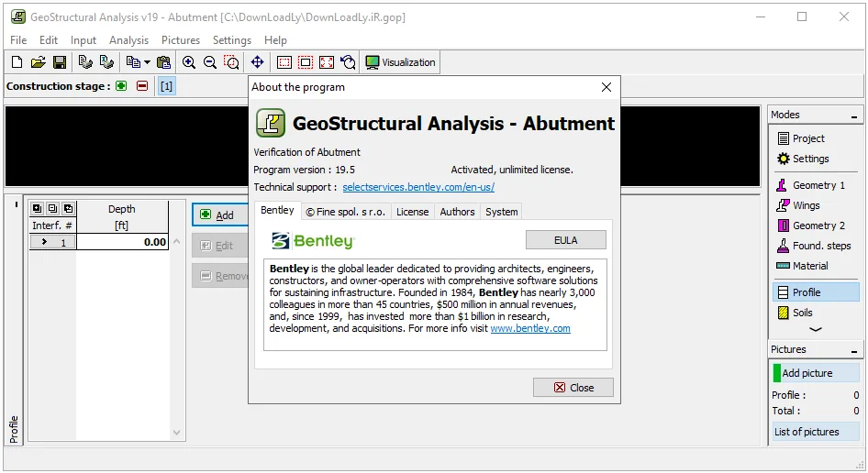Click the Close button in the dialog

(573, 387)
